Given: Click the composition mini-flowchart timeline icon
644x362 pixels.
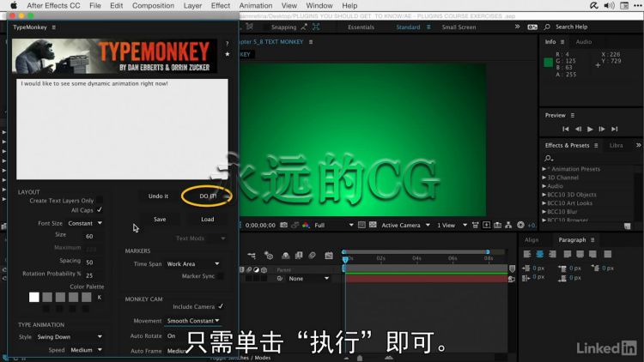Looking at the screenshot, I should click(x=252, y=256).
